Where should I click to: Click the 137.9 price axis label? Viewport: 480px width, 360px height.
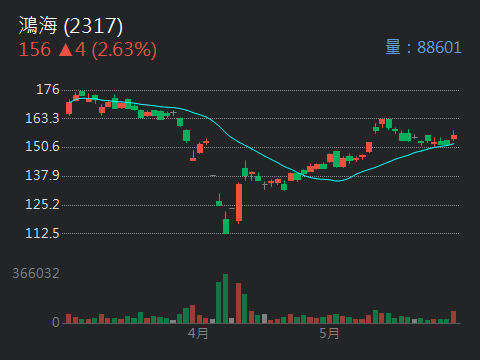tap(42, 175)
